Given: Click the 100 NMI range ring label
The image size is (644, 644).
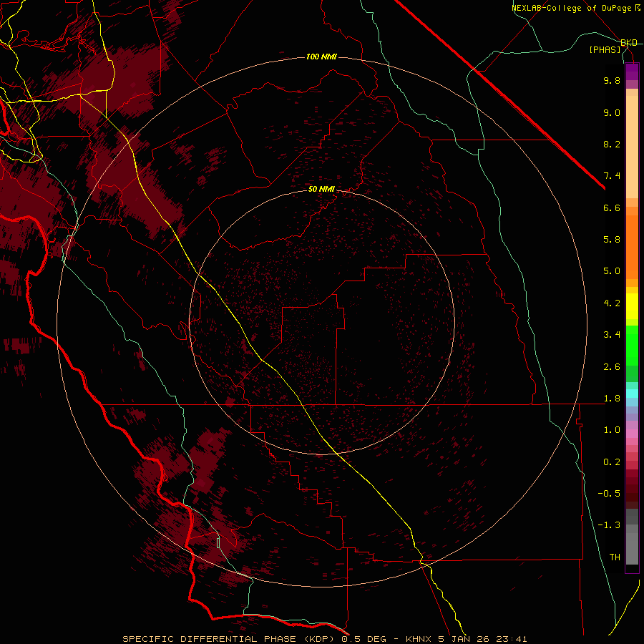Looking at the screenshot, I should coord(321,57).
